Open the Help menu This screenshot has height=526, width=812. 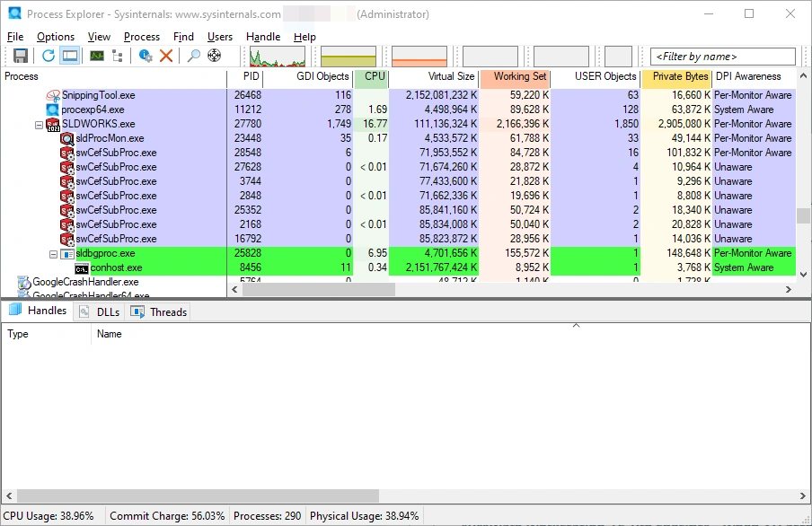coord(304,37)
